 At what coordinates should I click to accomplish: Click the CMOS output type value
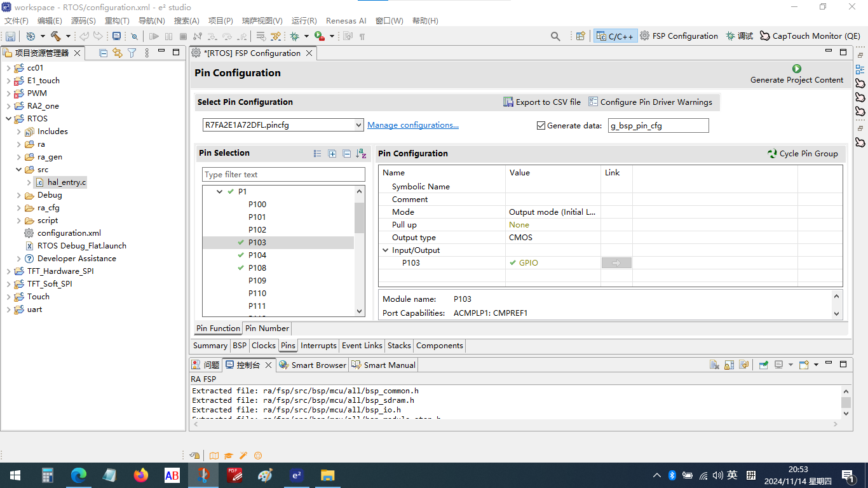(x=553, y=238)
